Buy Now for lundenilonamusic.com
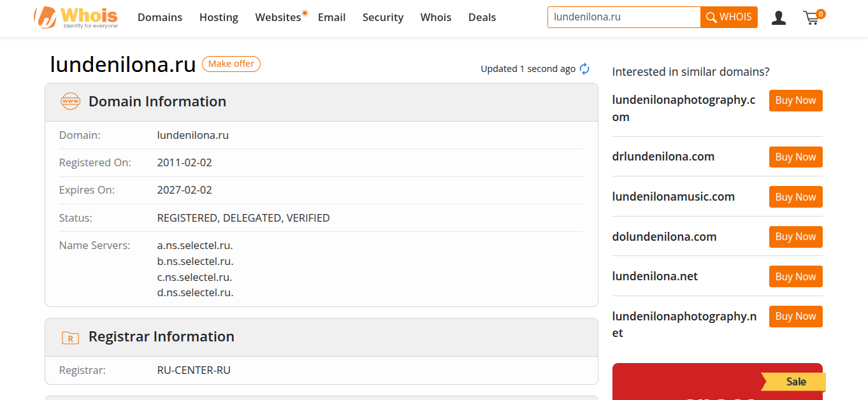 point(795,197)
